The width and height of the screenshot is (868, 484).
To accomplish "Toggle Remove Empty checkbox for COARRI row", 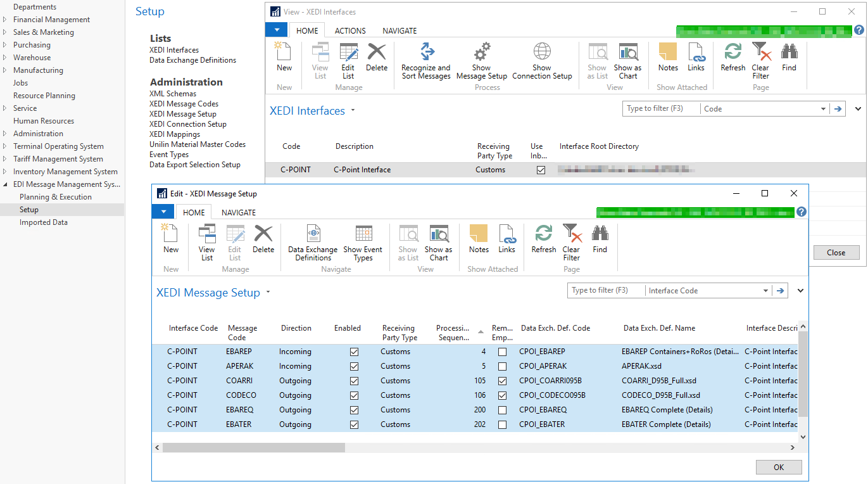I will (x=503, y=381).
